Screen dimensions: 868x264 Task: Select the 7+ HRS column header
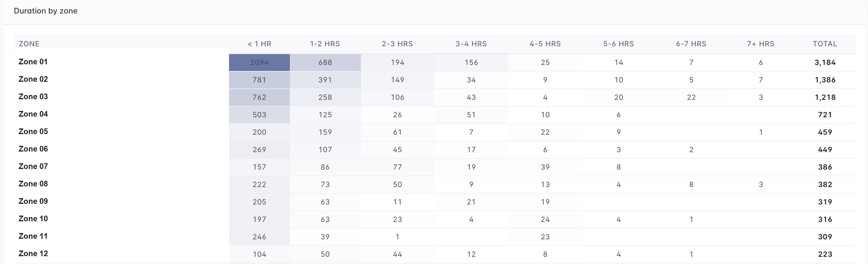(761, 44)
